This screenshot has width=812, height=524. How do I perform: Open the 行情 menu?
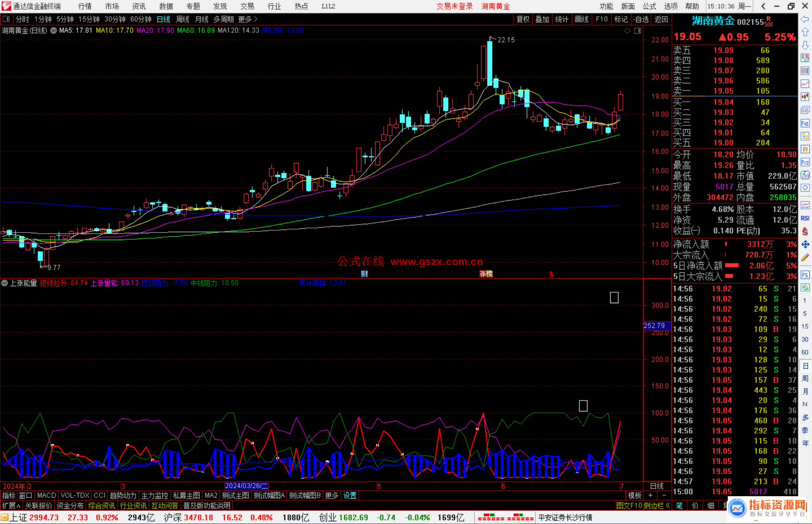coord(85,6)
